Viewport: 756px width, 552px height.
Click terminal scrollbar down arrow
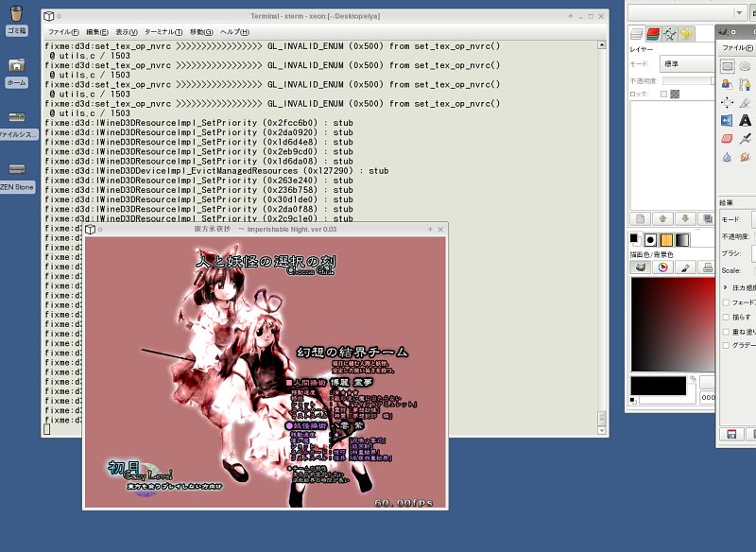tap(601, 430)
